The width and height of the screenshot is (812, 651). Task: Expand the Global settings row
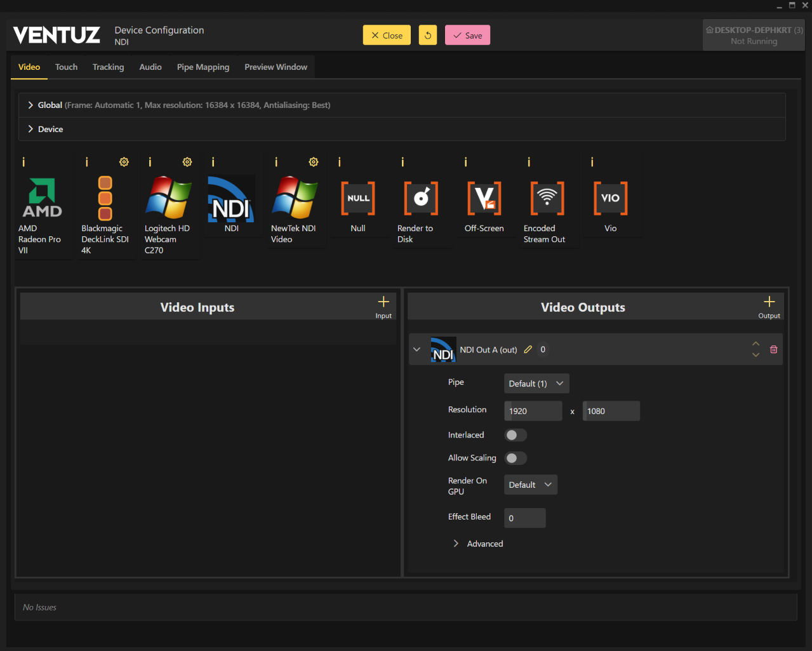click(x=30, y=105)
